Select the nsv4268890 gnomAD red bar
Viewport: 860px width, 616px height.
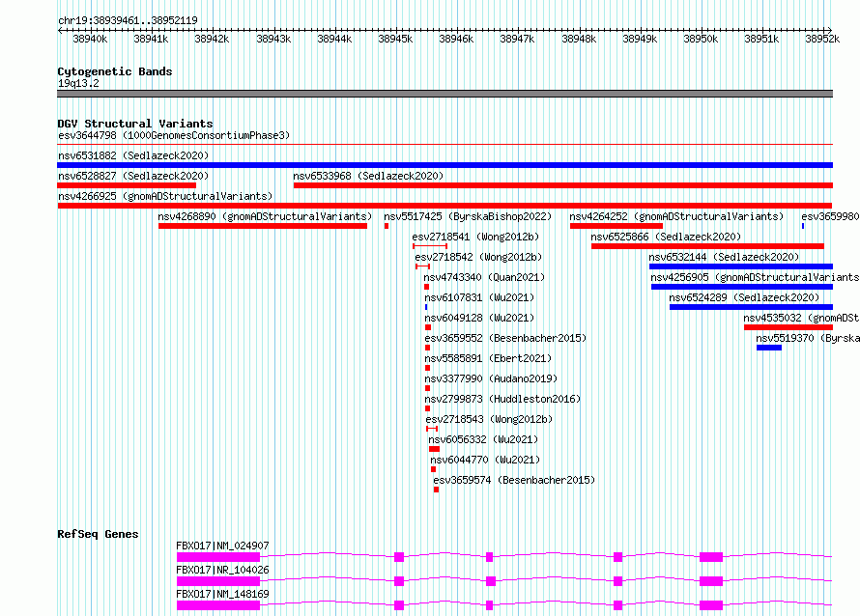tap(263, 226)
